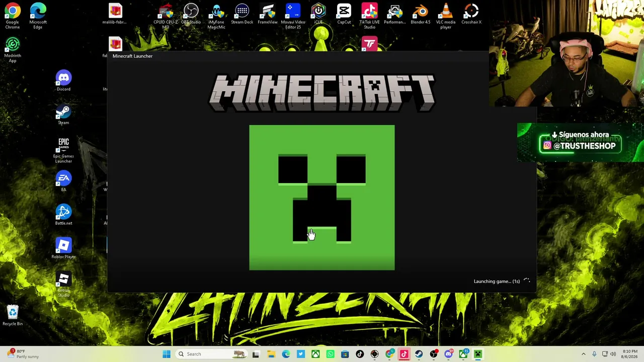Open the Windows Start menu
644x362 pixels.
(167, 354)
